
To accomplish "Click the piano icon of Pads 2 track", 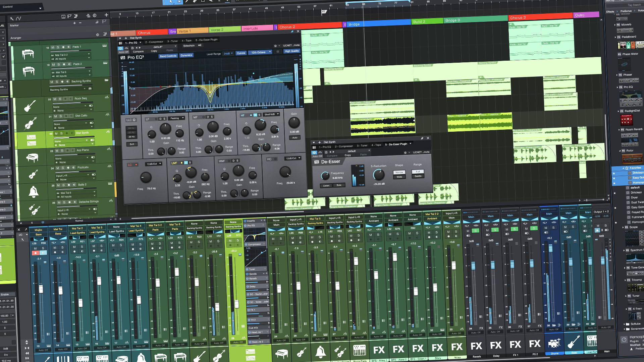I will tap(29, 71).
